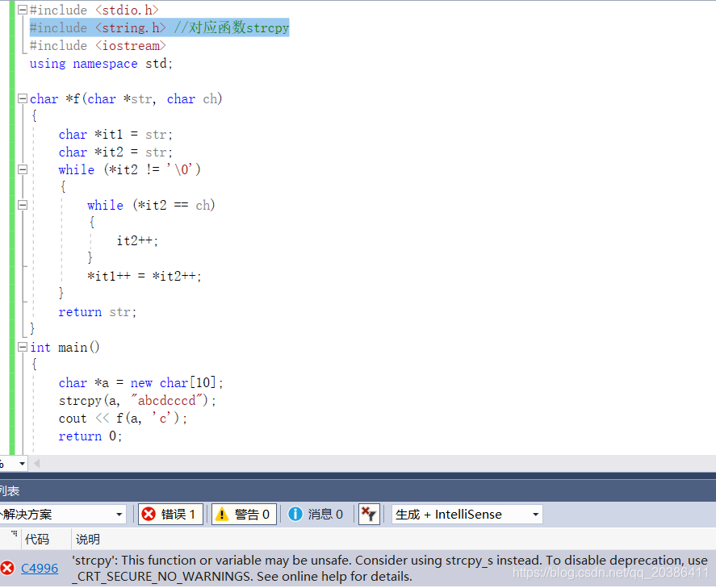716x588 pixels.
Task: Collapse outer while (*it2 != '\0') loop
Action: [23, 169]
